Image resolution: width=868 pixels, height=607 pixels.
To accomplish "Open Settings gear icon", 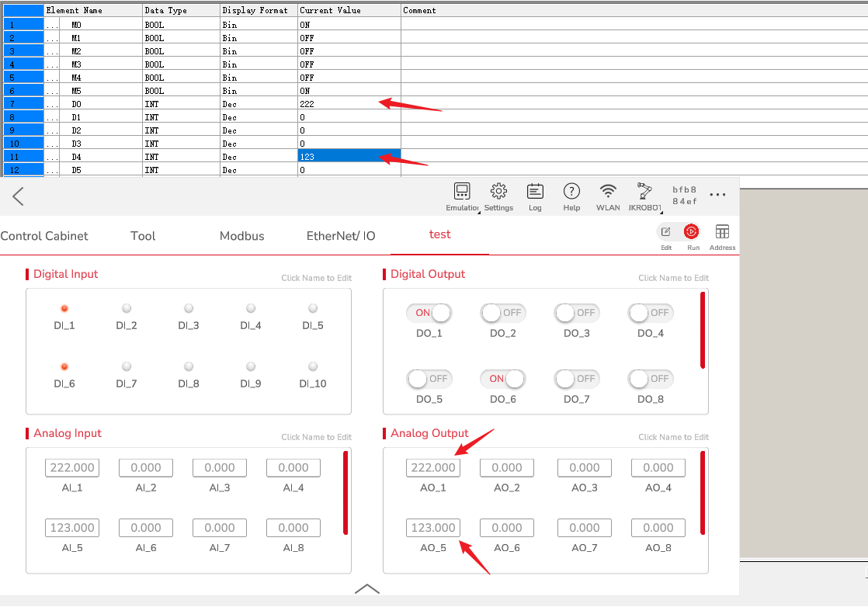I will pyautogui.click(x=498, y=192).
